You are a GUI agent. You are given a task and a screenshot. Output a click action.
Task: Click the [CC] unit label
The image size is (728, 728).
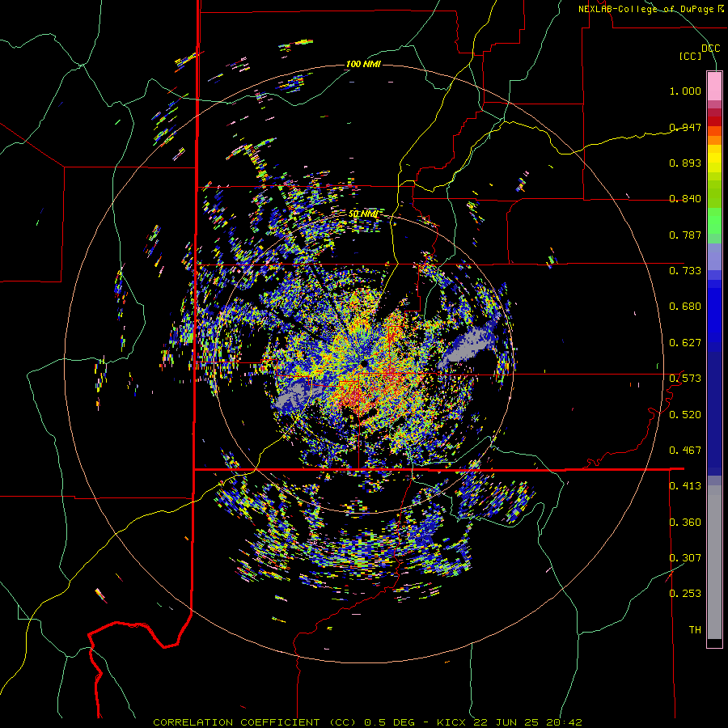(x=691, y=56)
